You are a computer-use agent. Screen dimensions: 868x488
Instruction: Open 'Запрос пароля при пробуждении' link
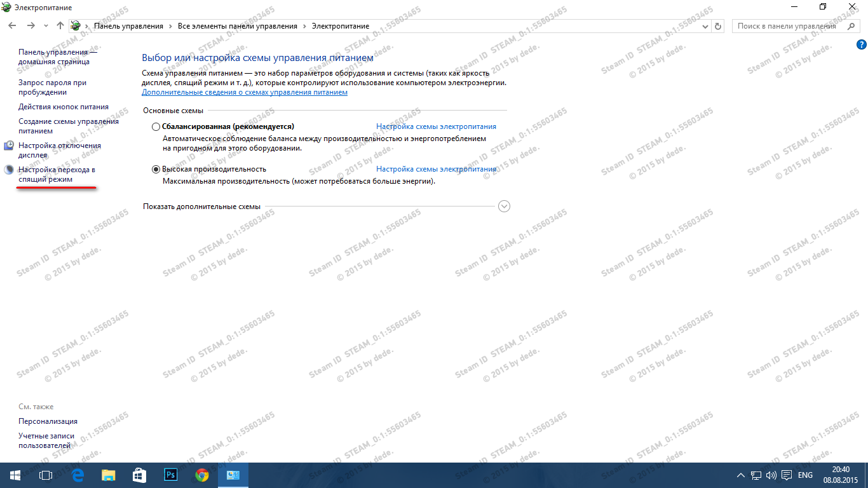coord(52,87)
